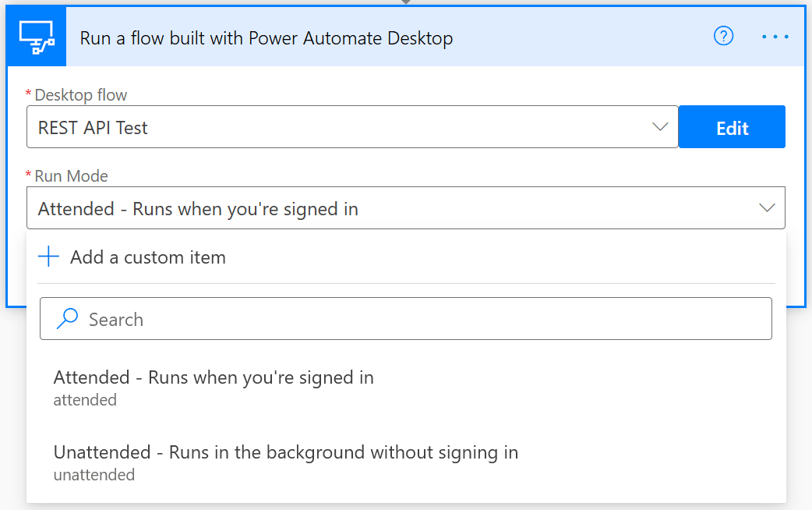Viewport: 812px width, 510px height.
Task: Click the plus icon for custom item
Action: (x=48, y=257)
